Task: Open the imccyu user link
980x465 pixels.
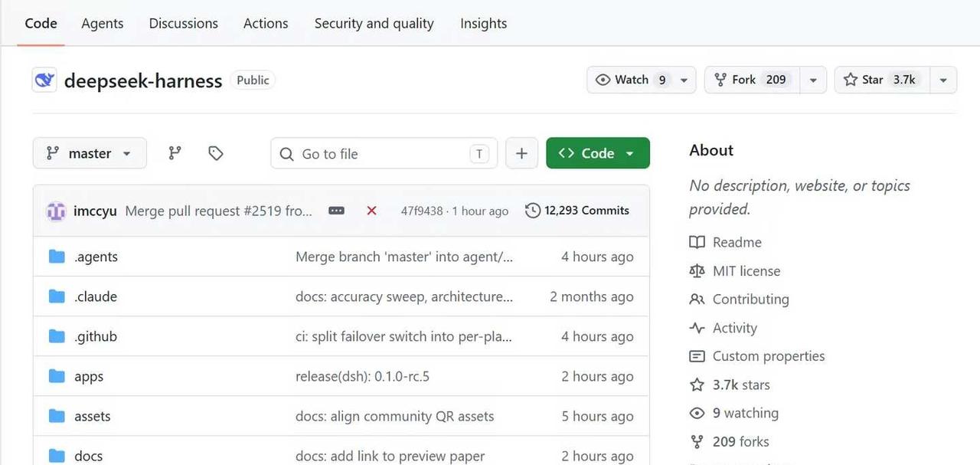Action: pyautogui.click(x=95, y=211)
